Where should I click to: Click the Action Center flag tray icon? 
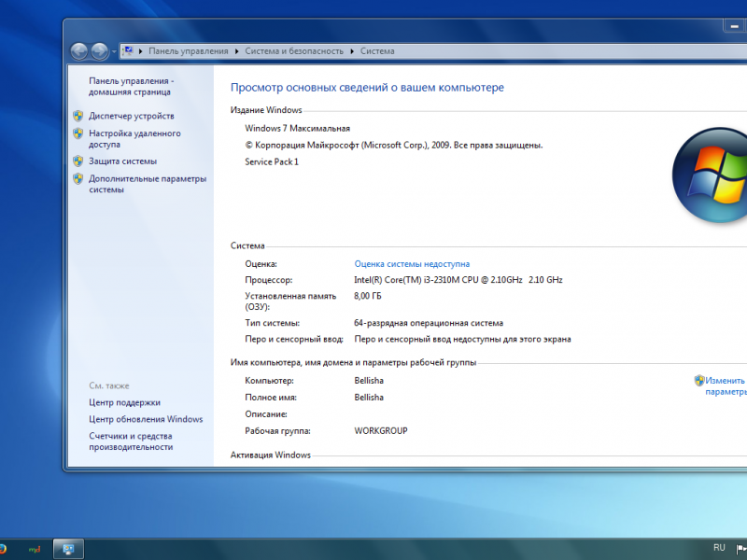[x=741, y=549]
